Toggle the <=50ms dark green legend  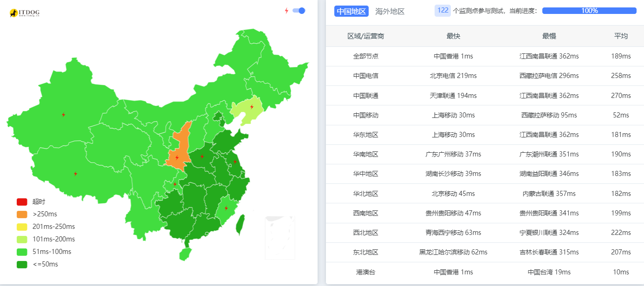coord(38,265)
